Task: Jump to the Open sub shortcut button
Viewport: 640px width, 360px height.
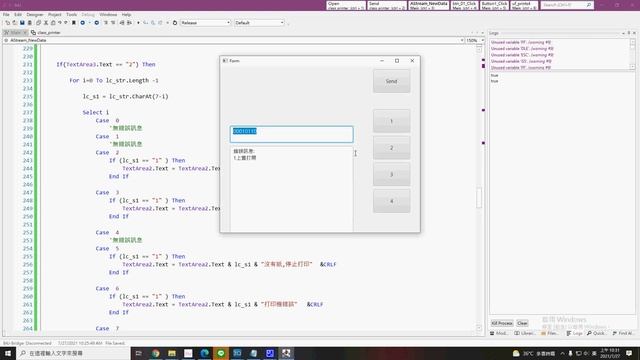Action: 346,5
